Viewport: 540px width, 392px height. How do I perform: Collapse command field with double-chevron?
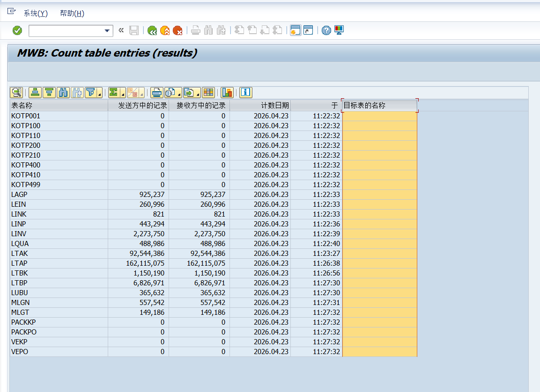pyautogui.click(x=121, y=30)
